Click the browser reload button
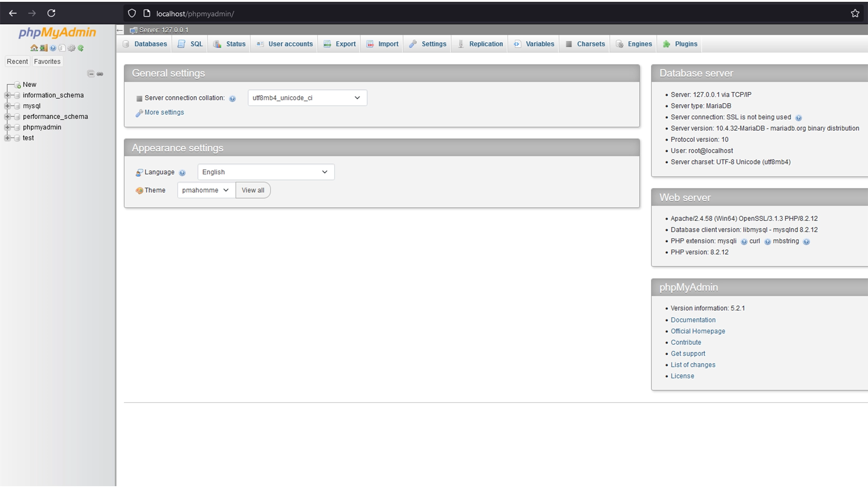The height and width of the screenshot is (488, 868). coord(51,13)
